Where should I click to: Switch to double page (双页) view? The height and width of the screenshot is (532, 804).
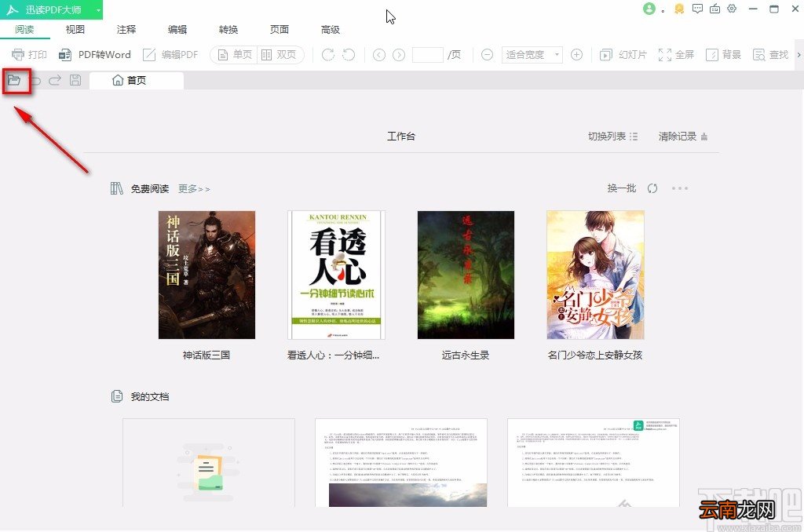tap(279, 54)
